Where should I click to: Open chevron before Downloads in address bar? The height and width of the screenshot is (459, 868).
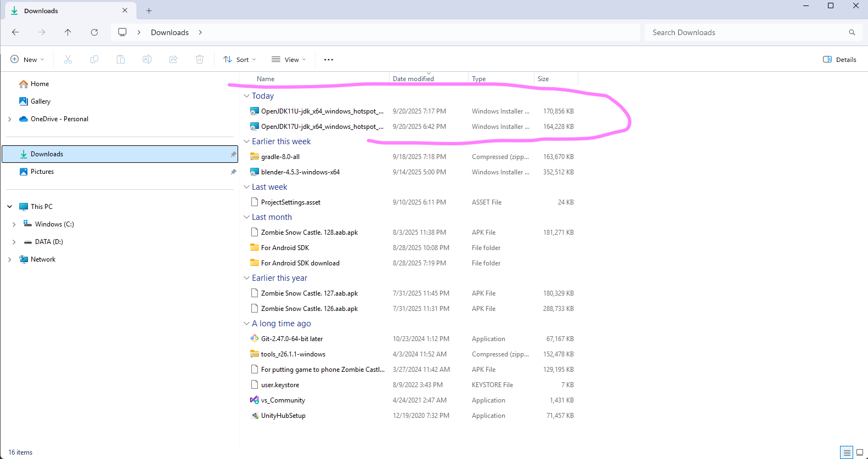pos(139,32)
